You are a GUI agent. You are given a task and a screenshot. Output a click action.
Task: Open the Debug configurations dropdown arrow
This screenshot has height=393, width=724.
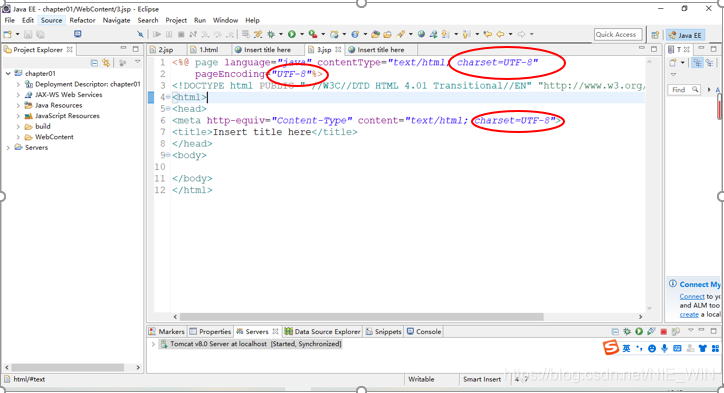tap(281, 34)
